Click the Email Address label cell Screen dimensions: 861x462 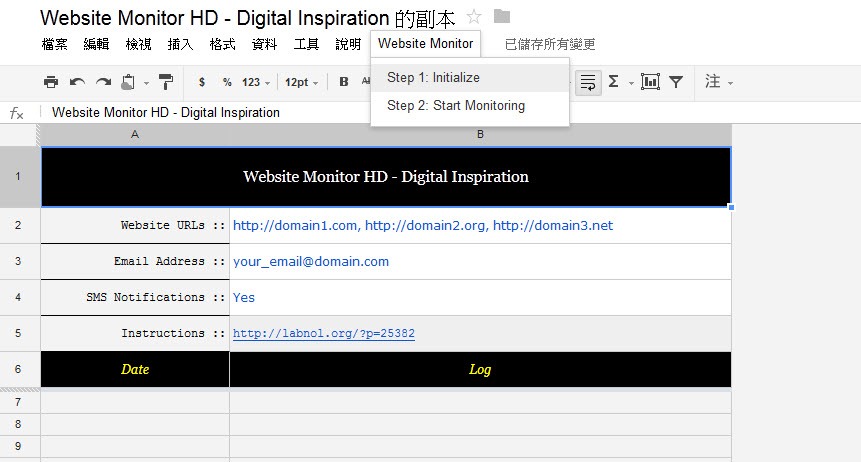(135, 261)
